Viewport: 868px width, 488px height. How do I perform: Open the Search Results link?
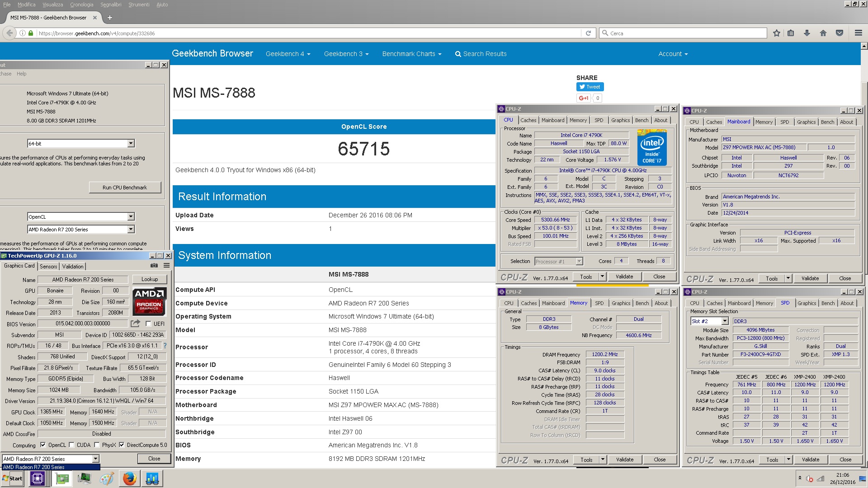coord(481,54)
